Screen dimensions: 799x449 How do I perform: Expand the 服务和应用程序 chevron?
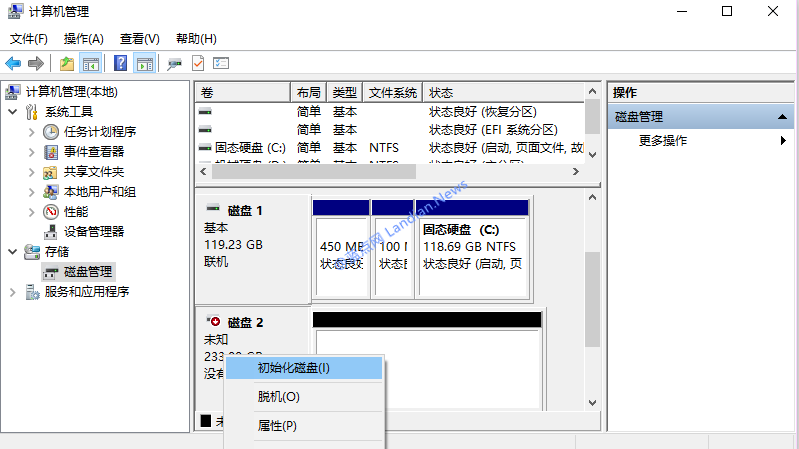pos(13,292)
